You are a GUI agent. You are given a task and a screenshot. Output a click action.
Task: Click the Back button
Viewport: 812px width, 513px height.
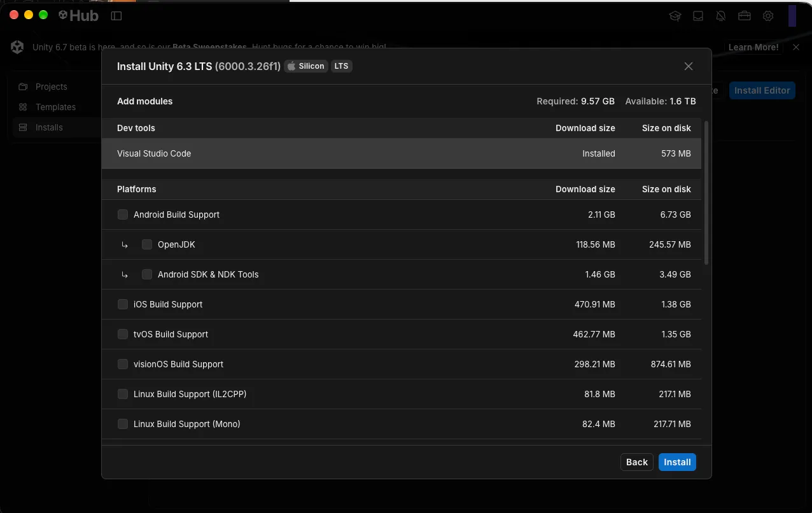[637, 462]
